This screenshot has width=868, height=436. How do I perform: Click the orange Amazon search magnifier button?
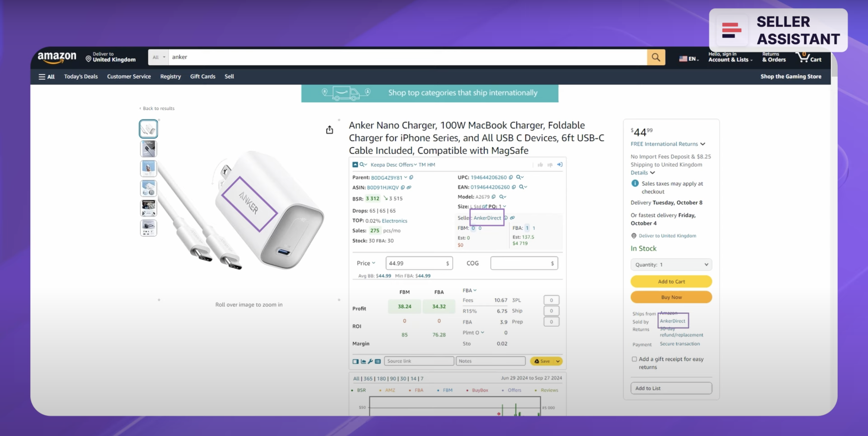tap(656, 57)
